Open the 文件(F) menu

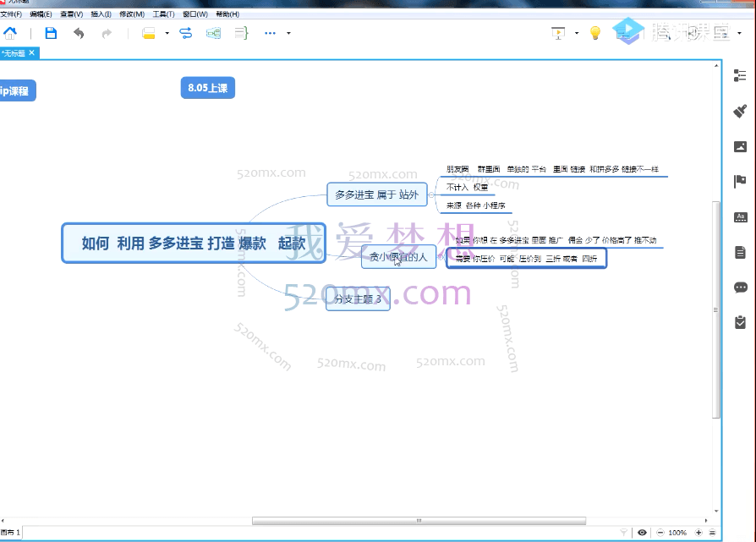tap(10, 14)
